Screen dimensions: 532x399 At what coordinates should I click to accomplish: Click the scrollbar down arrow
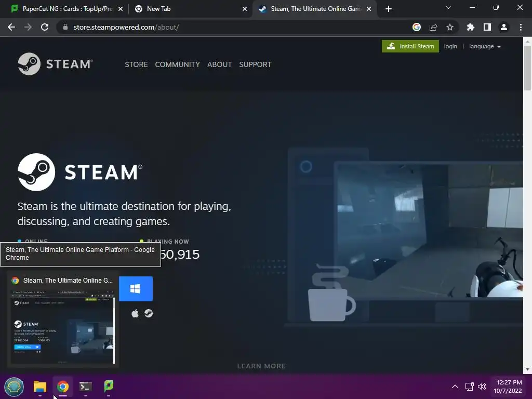(x=527, y=369)
